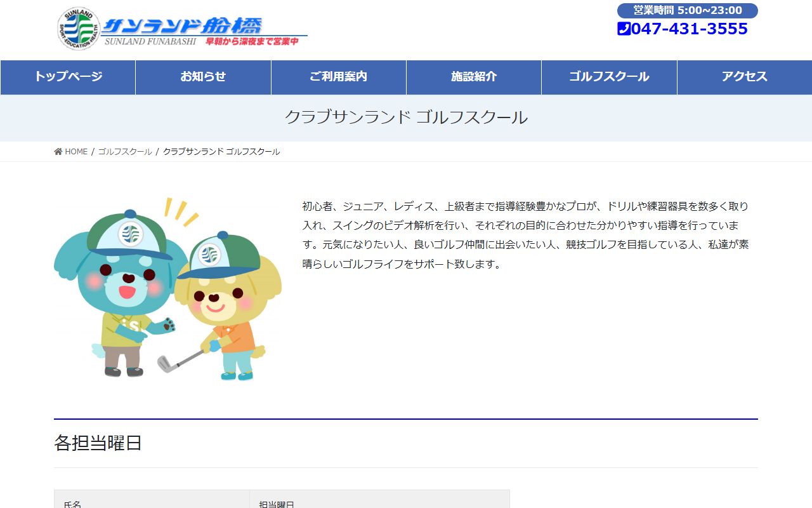Screen dimensions: 812x508
Task: Click the intro paragraph starting 初心者、ジュニア
Action: [x=526, y=235]
